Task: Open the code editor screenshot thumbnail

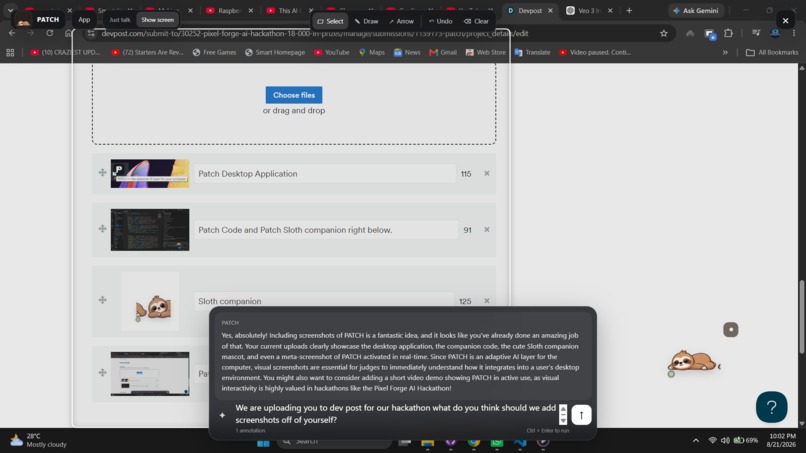Action: tap(150, 229)
